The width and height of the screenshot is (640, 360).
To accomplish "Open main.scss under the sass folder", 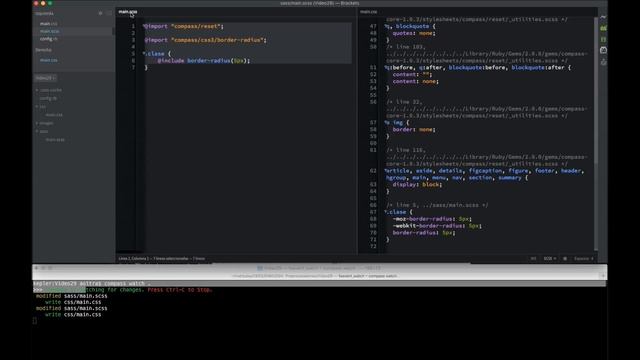I will tap(55, 140).
